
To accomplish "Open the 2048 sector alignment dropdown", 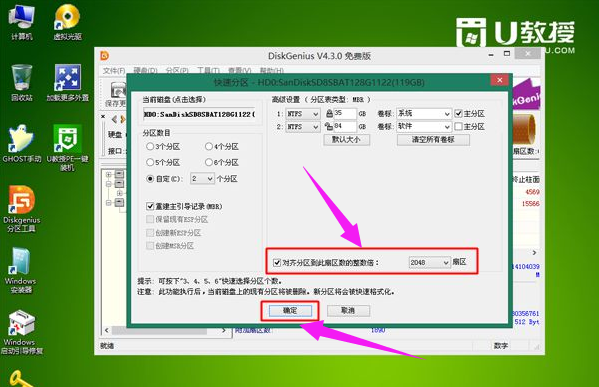I will (429, 262).
